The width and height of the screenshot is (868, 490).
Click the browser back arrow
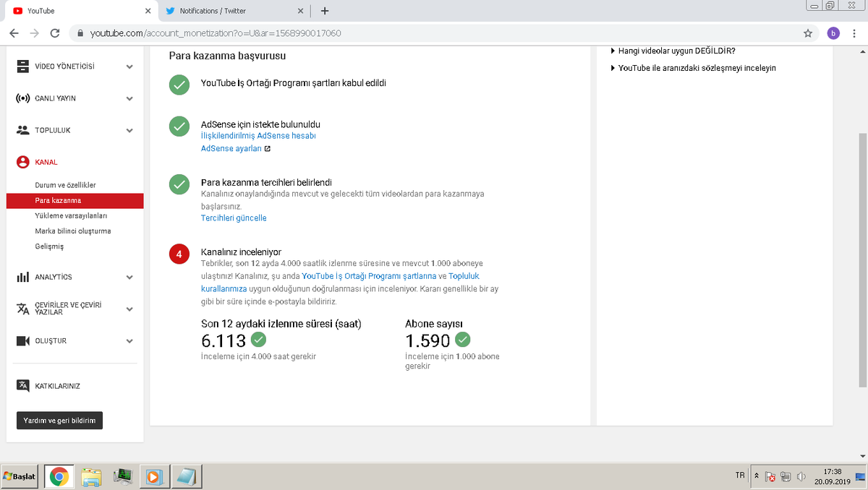coord(14,33)
